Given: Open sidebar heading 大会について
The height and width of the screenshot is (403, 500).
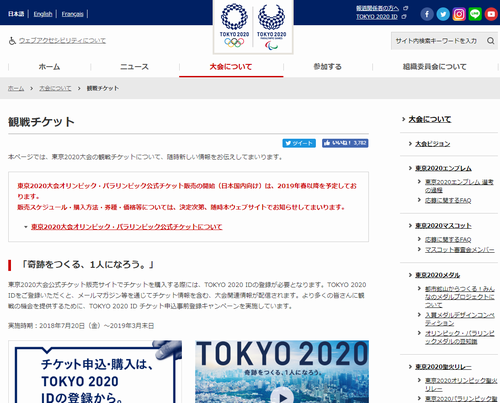Looking at the screenshot, I should tap(430, 119).
